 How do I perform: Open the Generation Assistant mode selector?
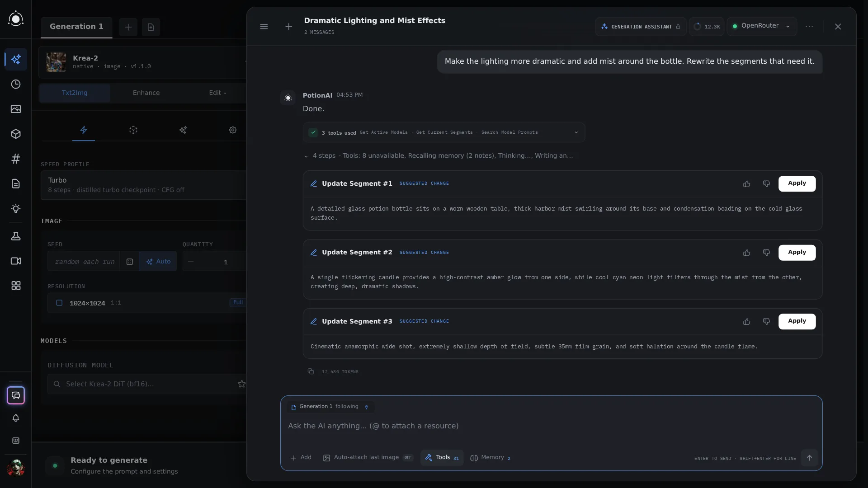tap(641, 27)
